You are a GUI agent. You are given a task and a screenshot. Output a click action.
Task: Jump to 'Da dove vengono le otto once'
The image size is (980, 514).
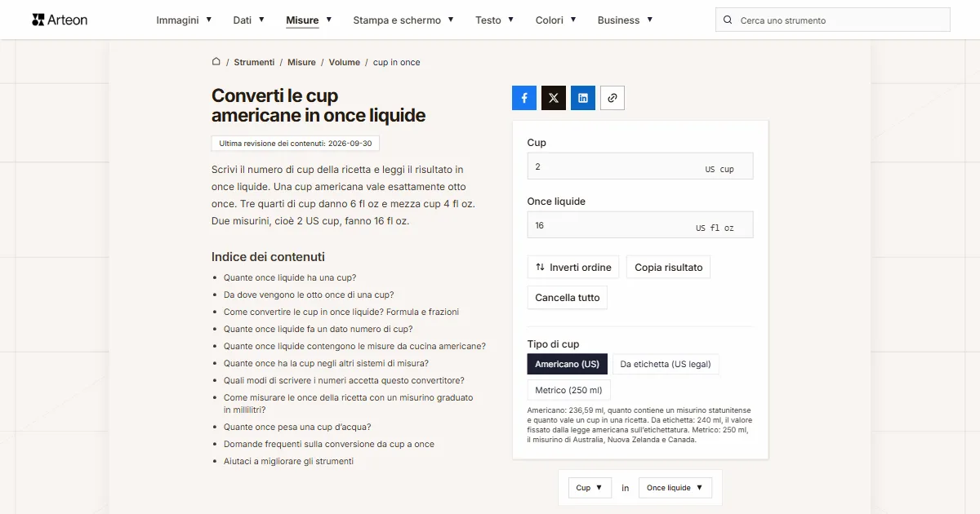(x=309, y=295)
